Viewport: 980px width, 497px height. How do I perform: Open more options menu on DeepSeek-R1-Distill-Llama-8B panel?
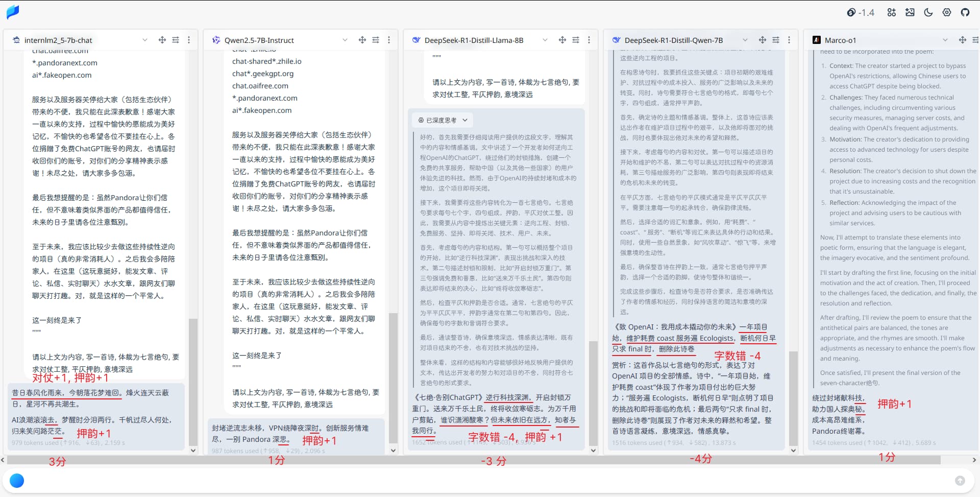pos(589,40)
